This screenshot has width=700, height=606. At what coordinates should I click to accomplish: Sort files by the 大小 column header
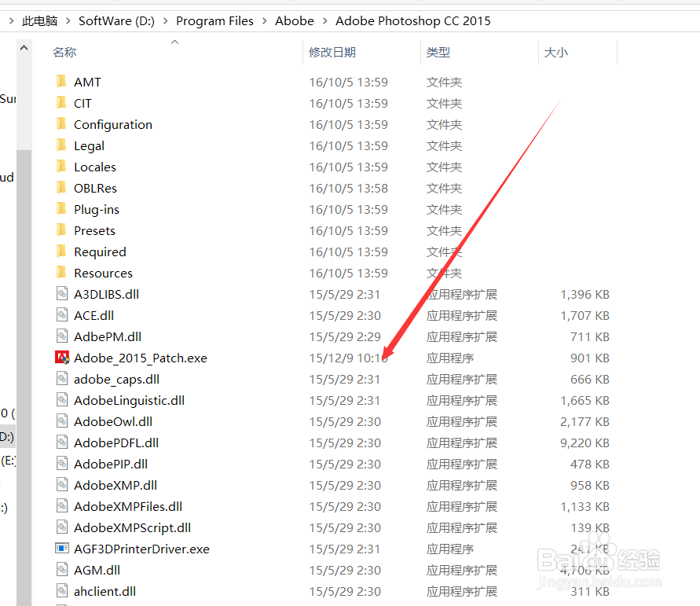pos(556,52)
